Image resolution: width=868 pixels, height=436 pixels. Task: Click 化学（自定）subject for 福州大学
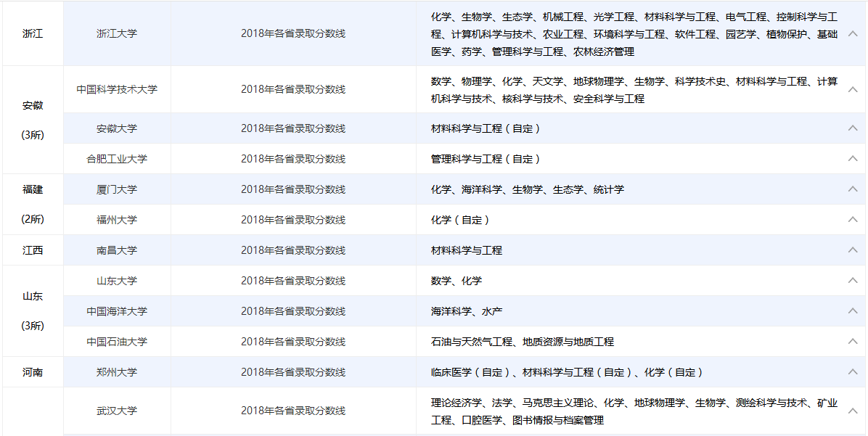point(461,220)
